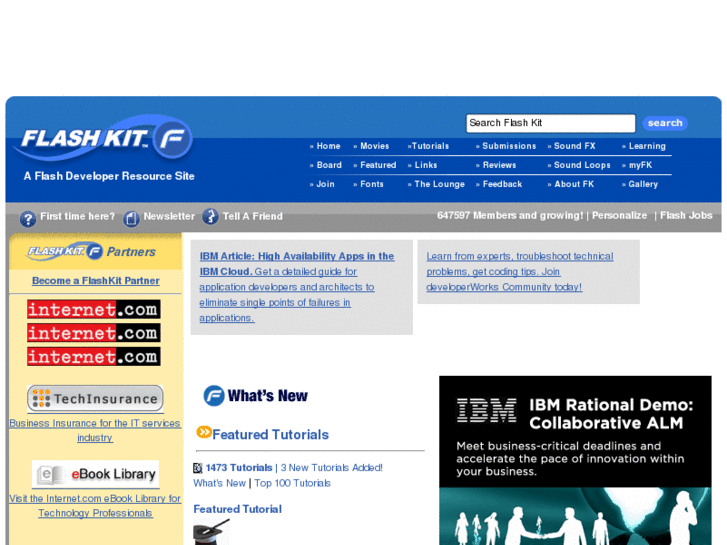This screenshot has width=727, height=545.
Task: Click the Newsletter document icon
Action: point(131,218)
